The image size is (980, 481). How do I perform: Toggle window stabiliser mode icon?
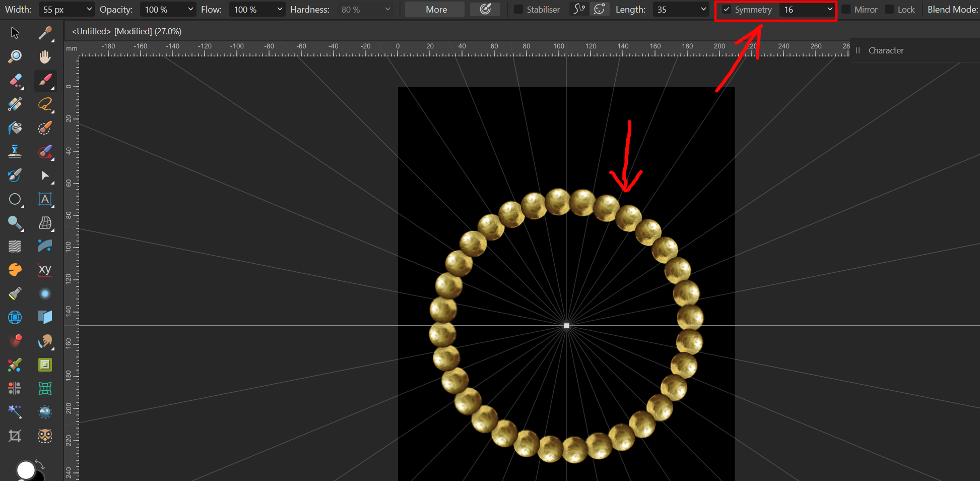click(599, 9)
